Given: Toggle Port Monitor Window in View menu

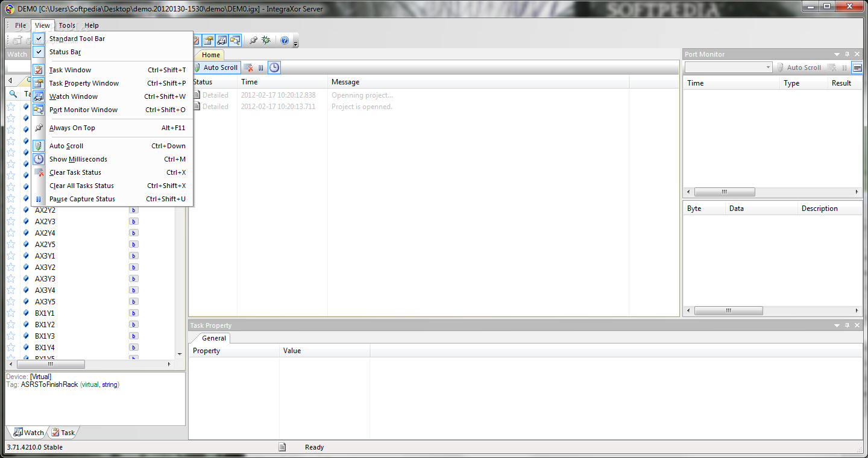Looking at the screenshot, I should point(112,110).
